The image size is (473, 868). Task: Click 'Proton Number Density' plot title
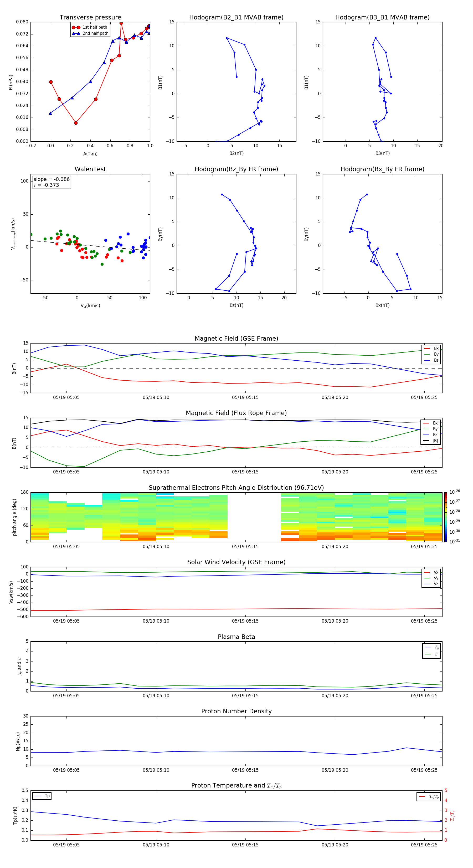coord(236,711)
